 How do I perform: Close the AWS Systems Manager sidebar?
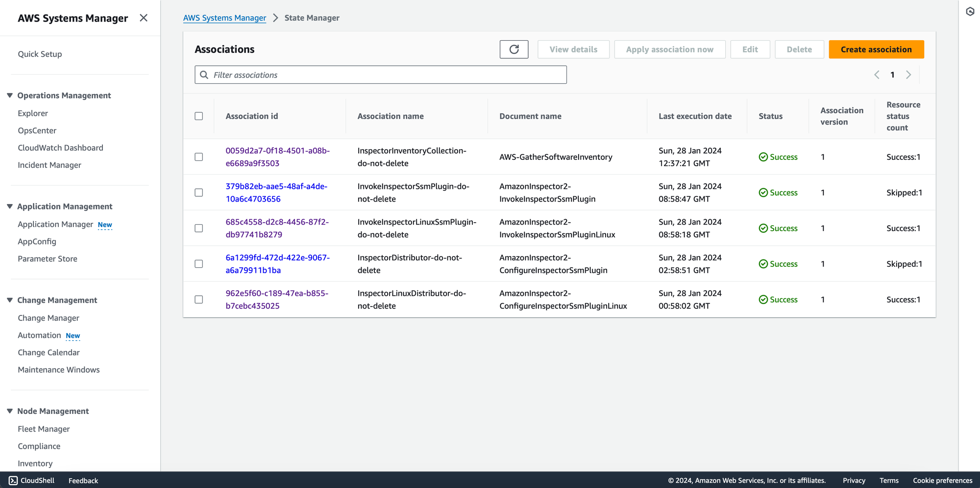(x=144, y=18)
